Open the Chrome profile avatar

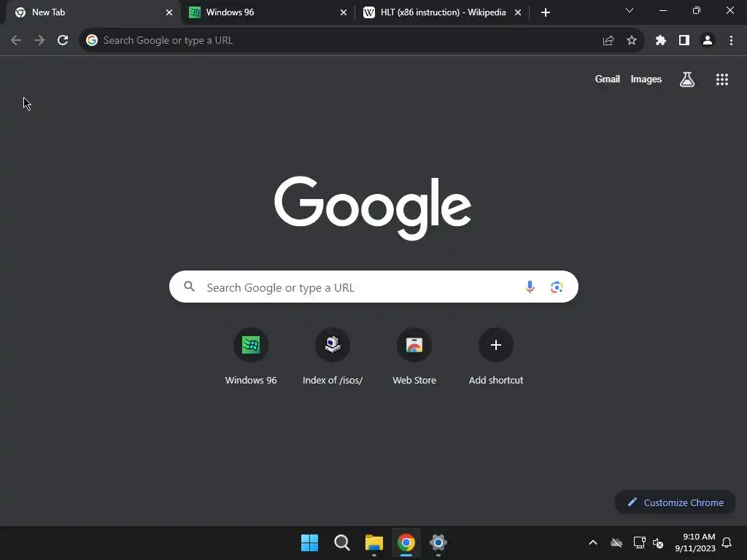point(708,41)
